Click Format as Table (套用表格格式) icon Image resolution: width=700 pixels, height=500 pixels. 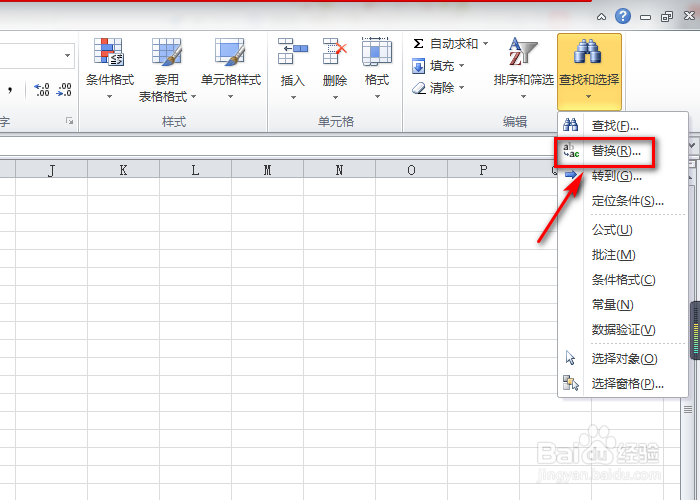click(x=167, y=52)
